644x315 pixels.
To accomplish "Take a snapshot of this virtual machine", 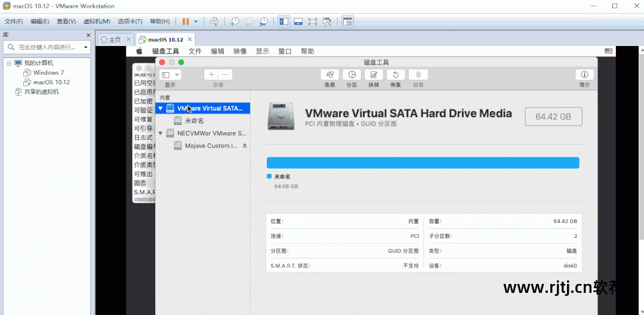I will pos(235,22).
